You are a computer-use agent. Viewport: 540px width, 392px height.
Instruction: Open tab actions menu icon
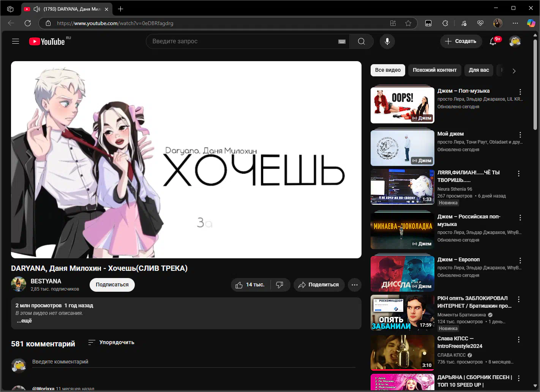10,9
